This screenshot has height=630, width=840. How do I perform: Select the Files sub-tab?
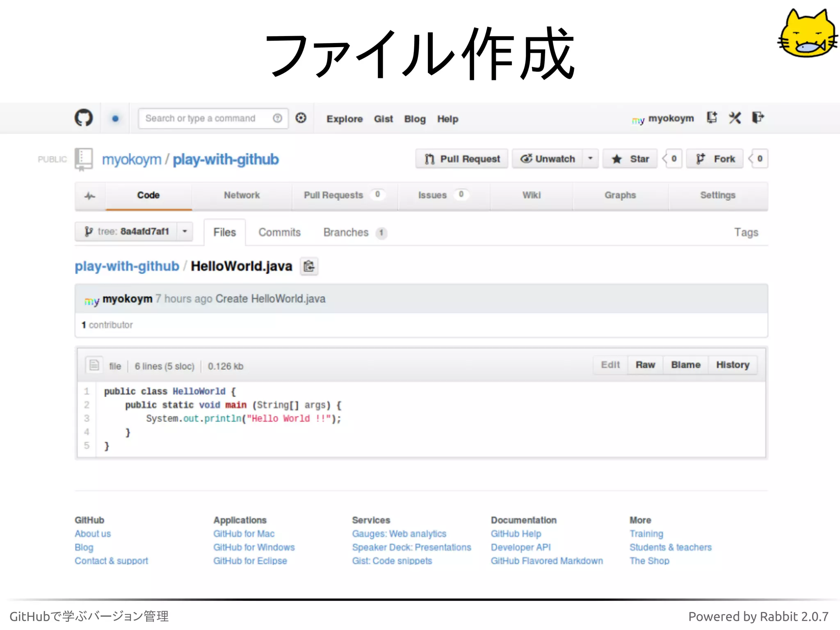225,233
